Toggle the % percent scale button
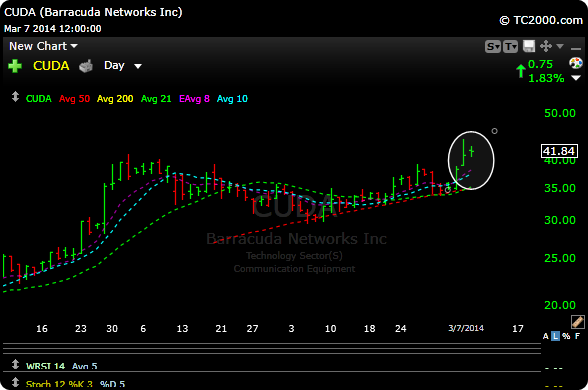588x390 pixels. (x=566, y=336)
